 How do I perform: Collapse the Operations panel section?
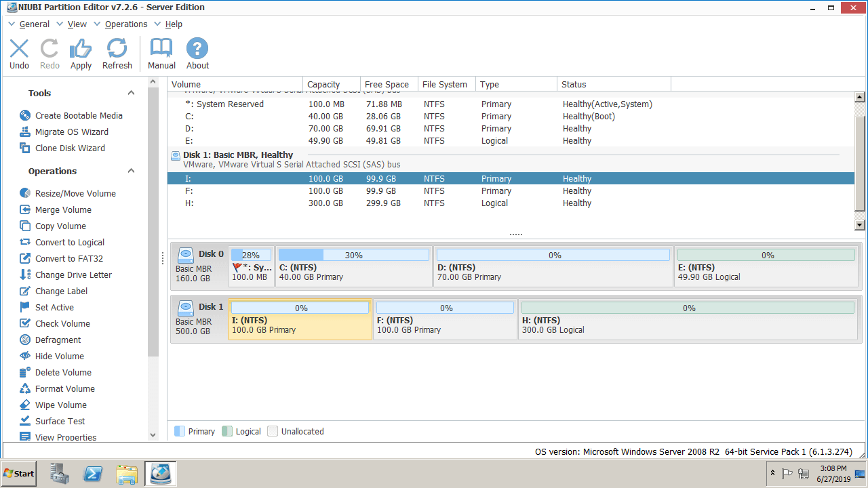pos(132,171)
